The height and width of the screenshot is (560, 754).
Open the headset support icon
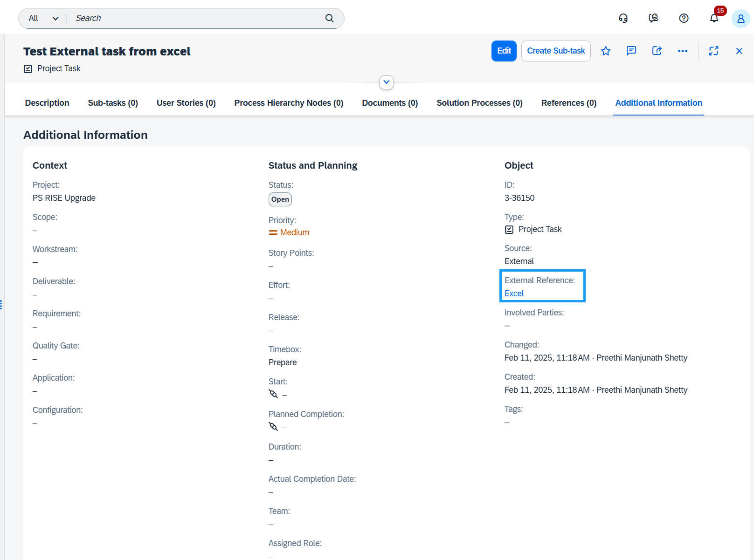[x=623, y=18]
